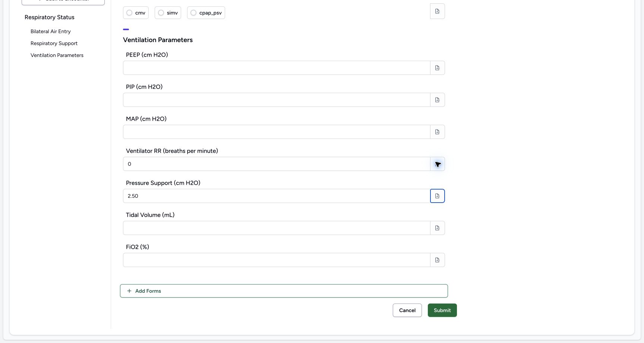This screenshot has width=644, height=343.
Task: Click the plus icon in Add Forms
Action: tap(129, 291)
